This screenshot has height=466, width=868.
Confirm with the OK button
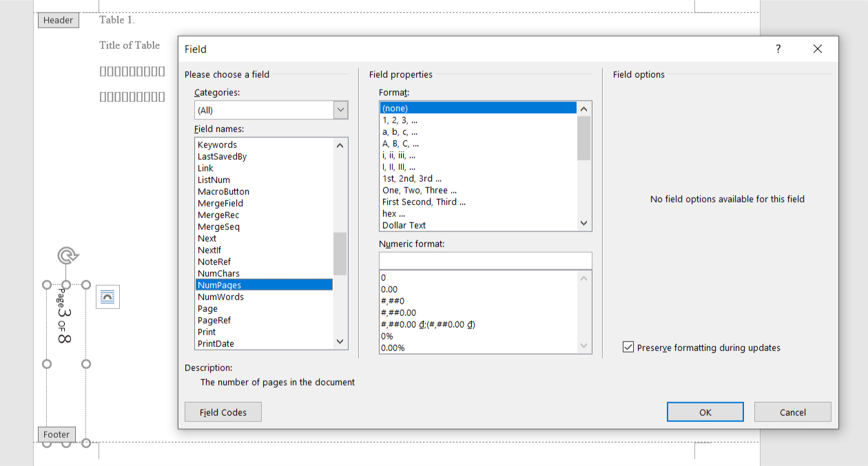705,412
